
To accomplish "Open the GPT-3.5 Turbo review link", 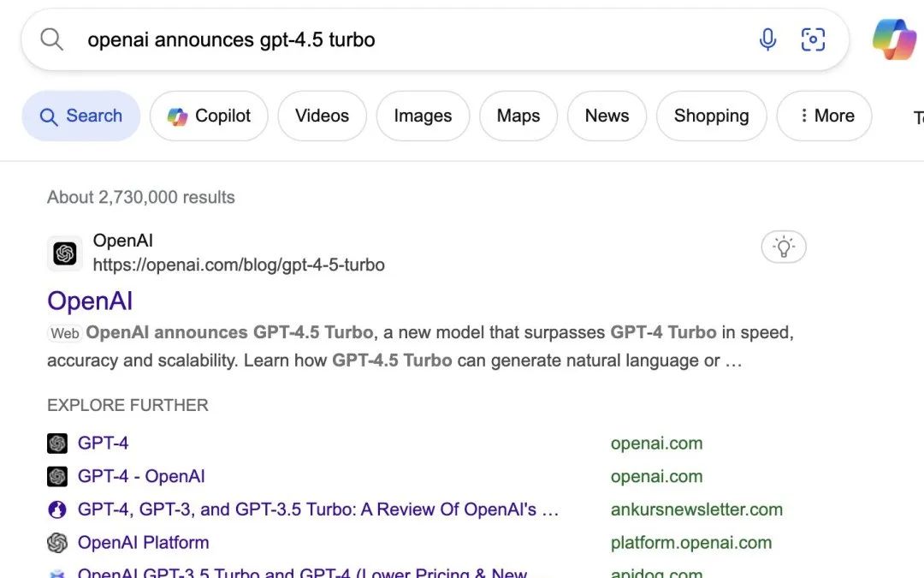I will click(x=318, y=509).
